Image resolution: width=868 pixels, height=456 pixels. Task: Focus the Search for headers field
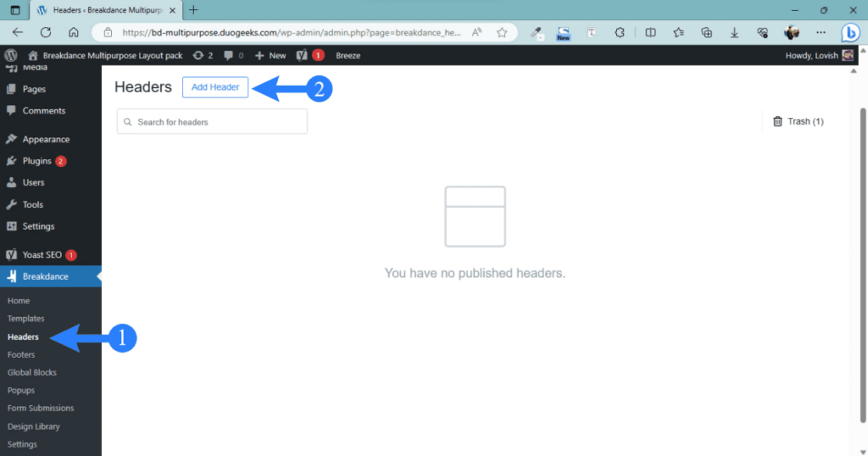tap(212, 122)
